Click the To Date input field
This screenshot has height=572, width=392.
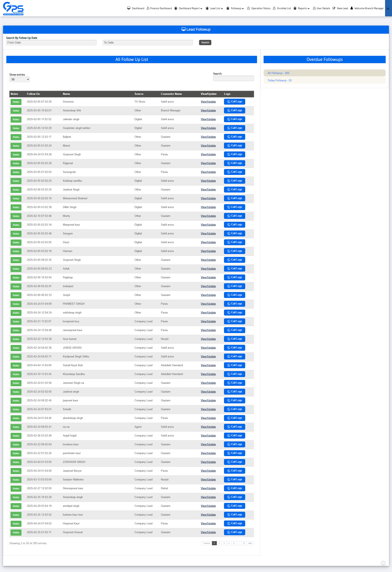pos(148,43)
